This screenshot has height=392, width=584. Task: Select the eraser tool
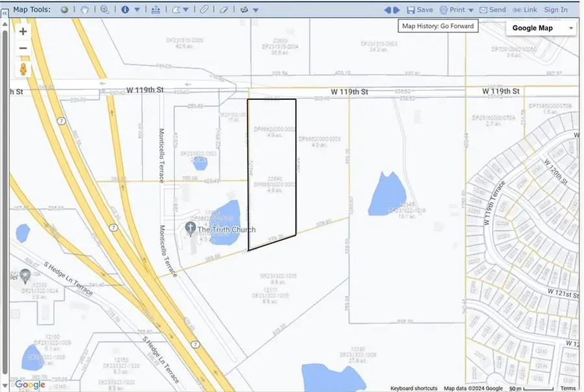(x=224, y=10)
